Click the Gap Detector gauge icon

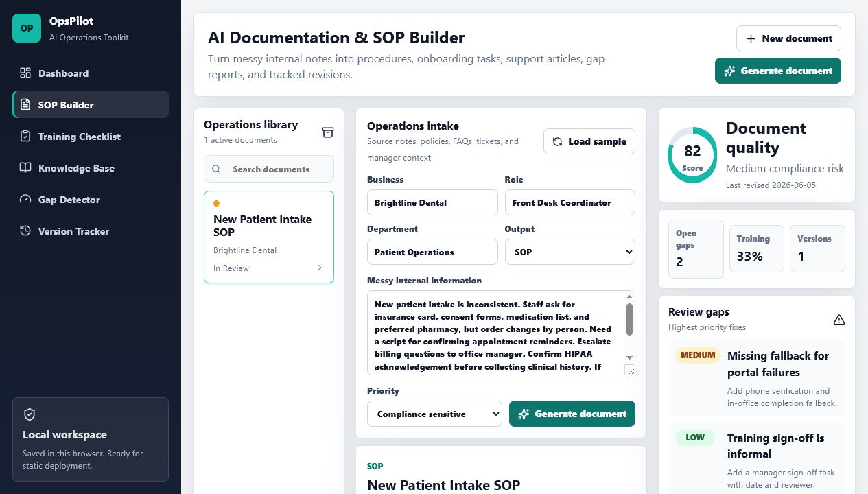(25, 200)
